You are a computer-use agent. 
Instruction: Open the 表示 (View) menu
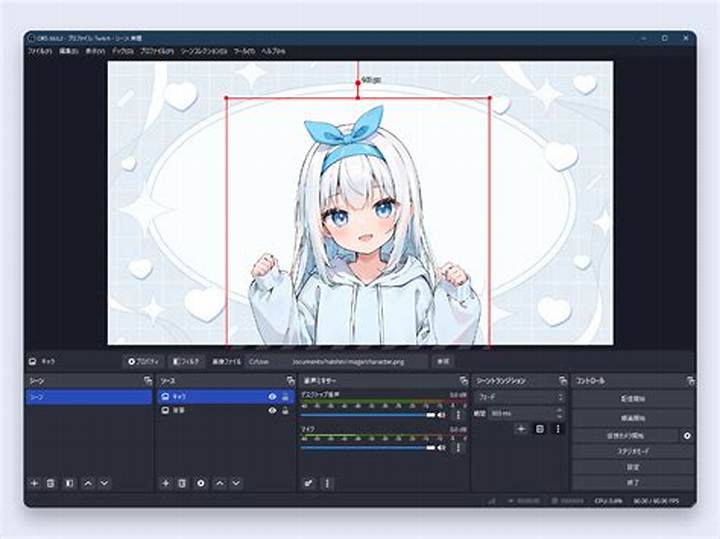tap(95, 51)
